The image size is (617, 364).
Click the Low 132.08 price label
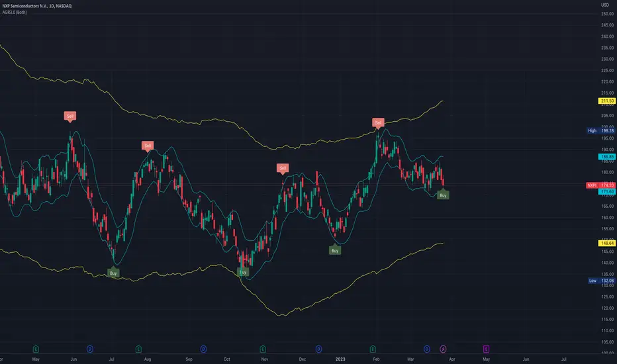tap(601, 281)
